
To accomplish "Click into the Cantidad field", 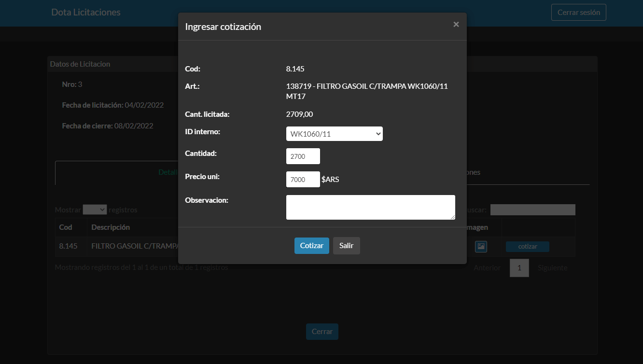I will (303, 156).
